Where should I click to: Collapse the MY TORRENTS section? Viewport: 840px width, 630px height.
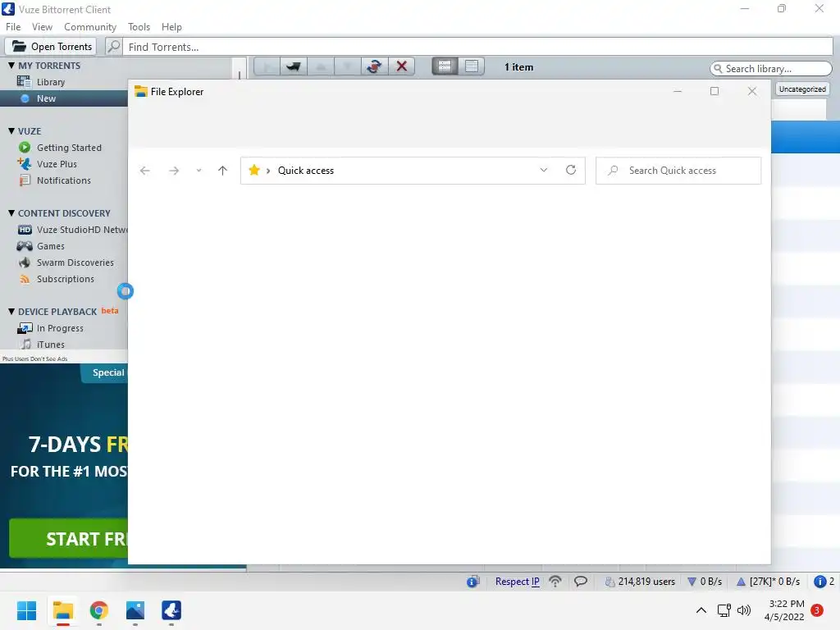coord(11,66)
